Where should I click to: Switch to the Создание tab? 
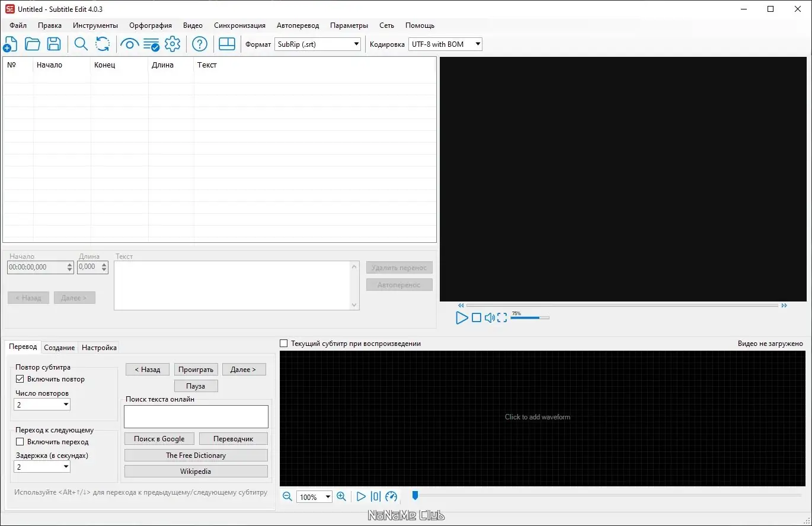pyautogui.click(x=59, y=348)
